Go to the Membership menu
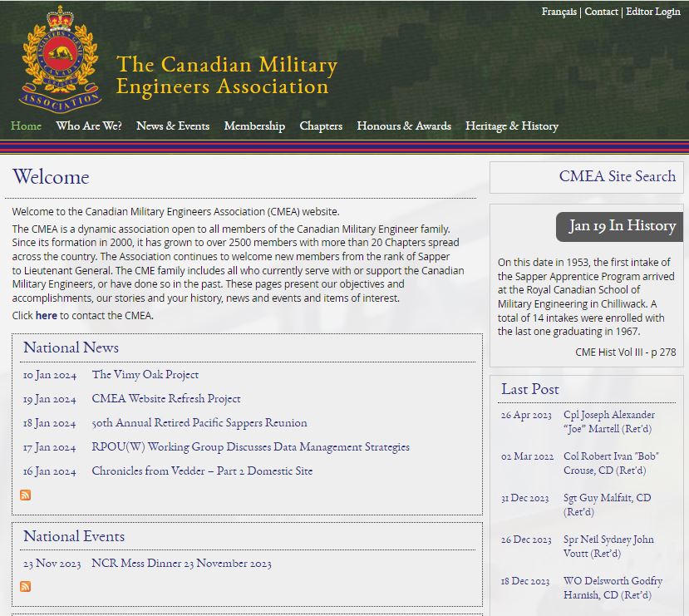The height and width of the screenshot is (616, 689). (x=254, y=126)
